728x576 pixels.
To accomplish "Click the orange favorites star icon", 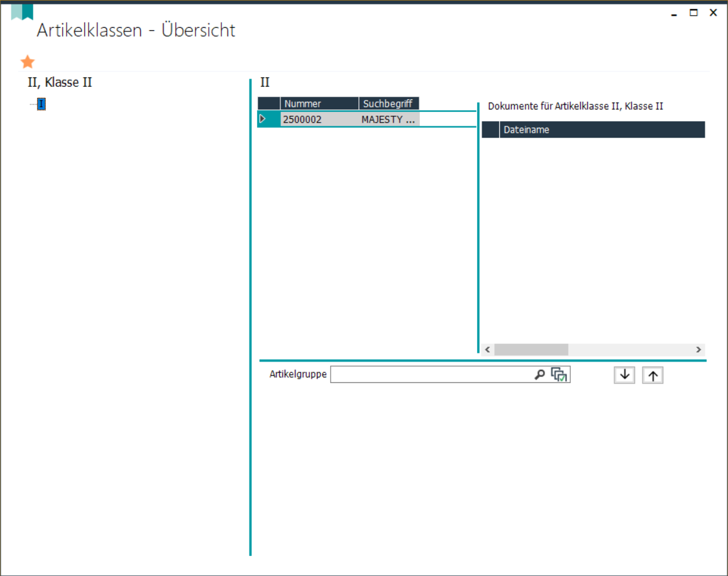I will (28, 62).
